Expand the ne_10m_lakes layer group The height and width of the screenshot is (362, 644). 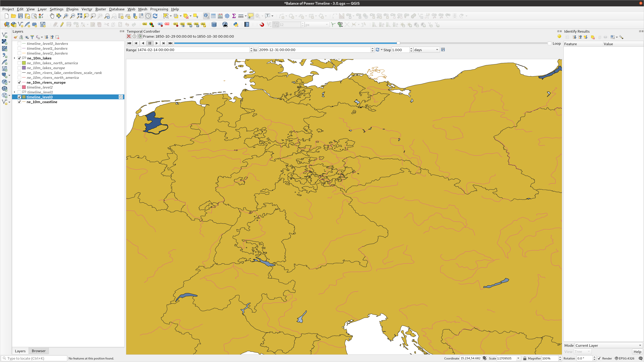point(15,58)
